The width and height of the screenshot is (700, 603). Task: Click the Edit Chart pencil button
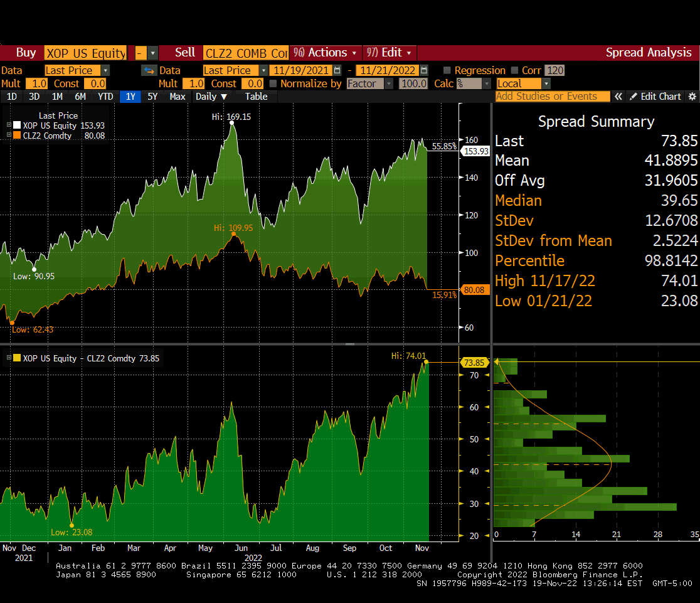pos(655,97)
